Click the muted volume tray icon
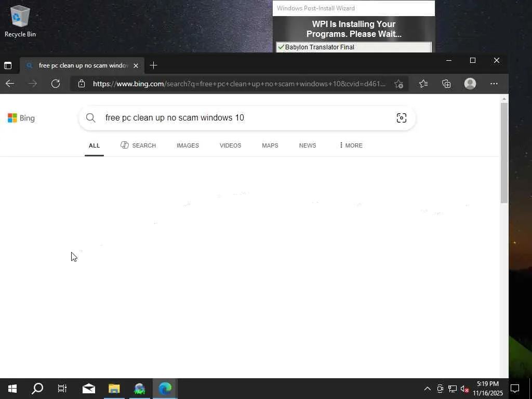The width and height of the screenshot is (532, 399). point(465,389)
